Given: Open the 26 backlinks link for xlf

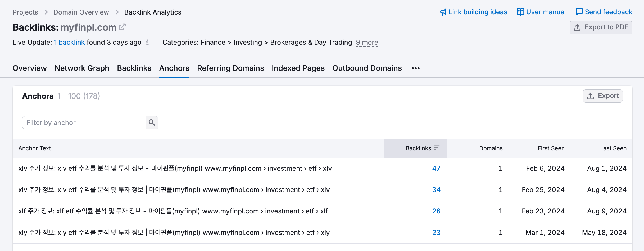Looking at the screenshot, I should click(x=436, y=211).
